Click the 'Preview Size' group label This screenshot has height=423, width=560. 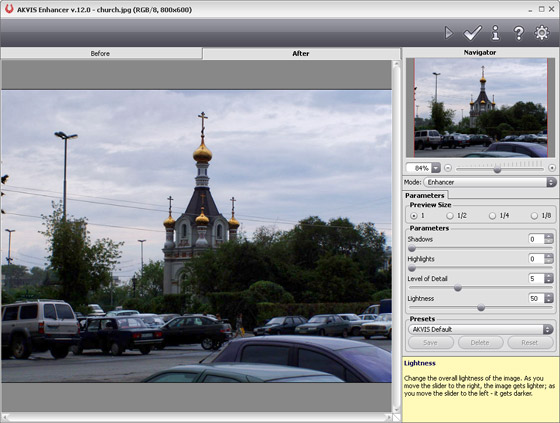(430, 205)
